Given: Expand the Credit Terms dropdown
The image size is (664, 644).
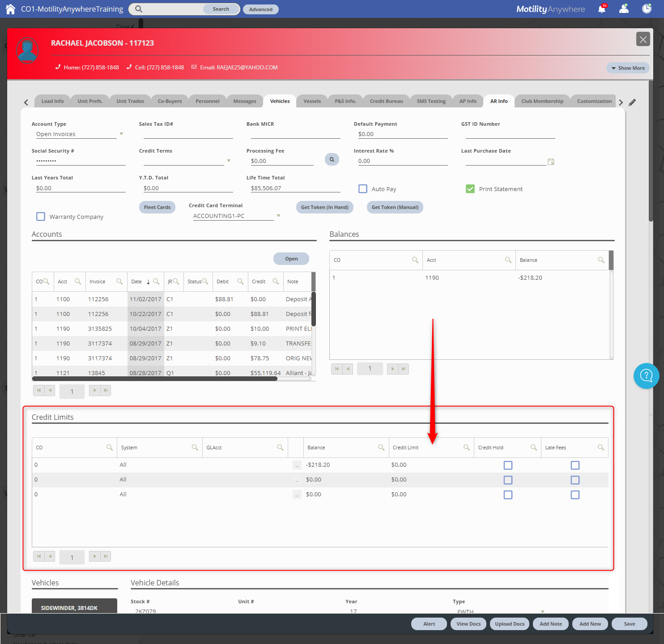Looking at the screenshot, I should [229, 160].
